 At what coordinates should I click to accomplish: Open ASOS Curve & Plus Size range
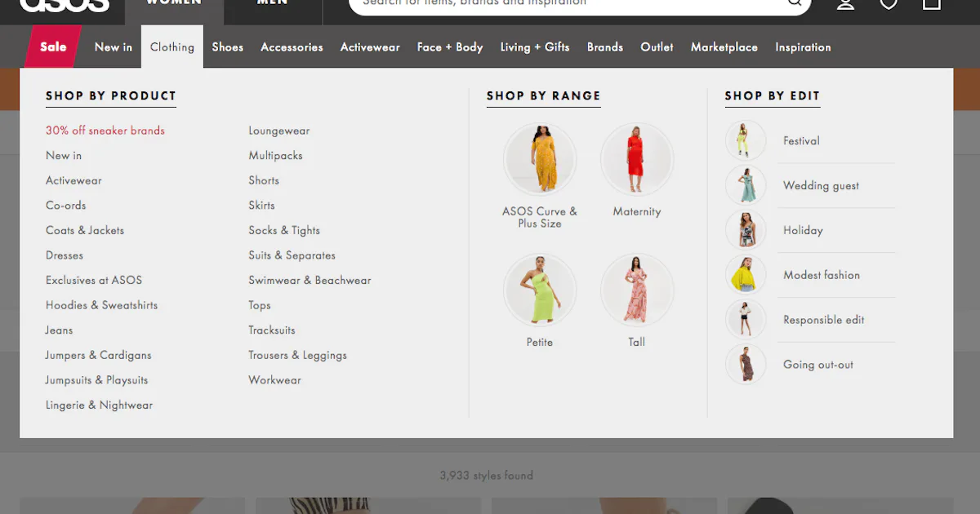pyautogui.click(x=540, y=159)
